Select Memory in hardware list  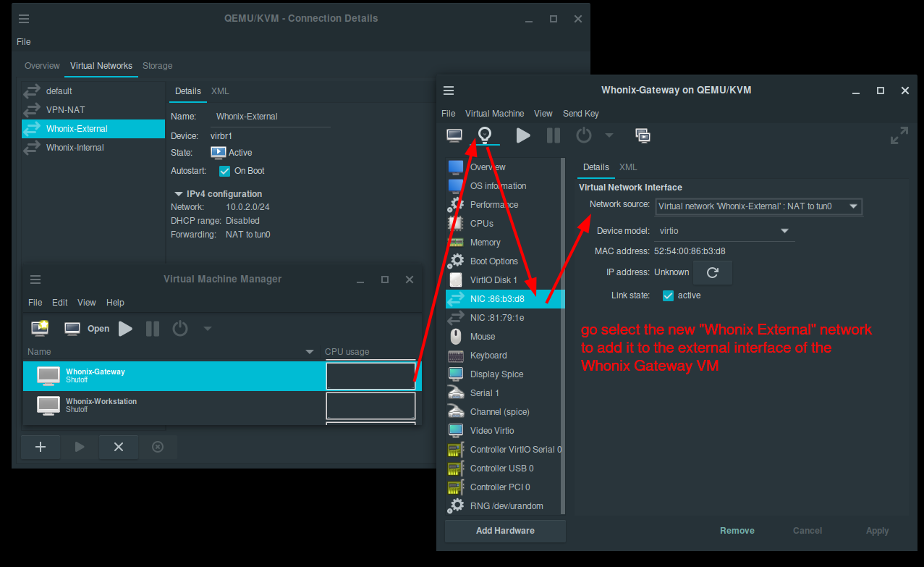(504, 243)
